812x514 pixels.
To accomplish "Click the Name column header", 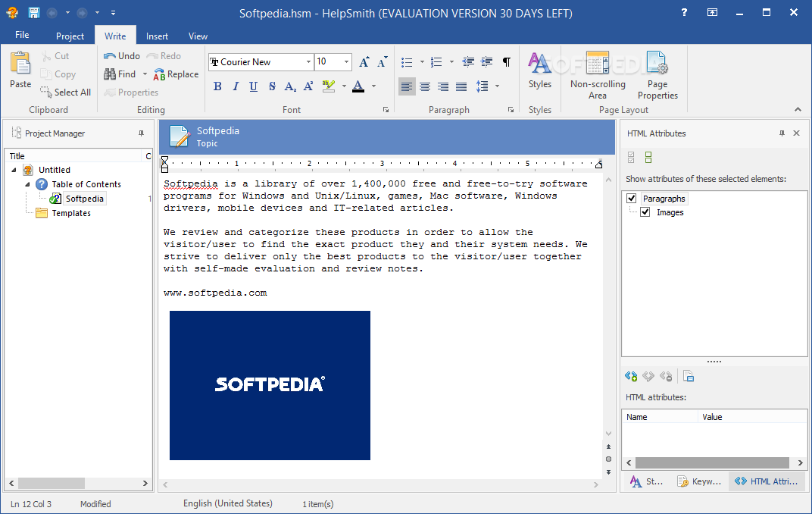I will click(660, 417).
